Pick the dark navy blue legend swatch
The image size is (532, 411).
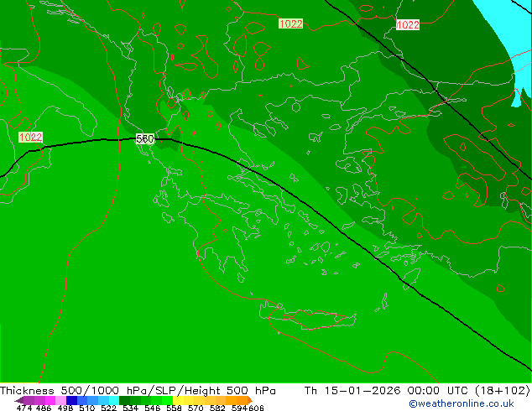71,400
